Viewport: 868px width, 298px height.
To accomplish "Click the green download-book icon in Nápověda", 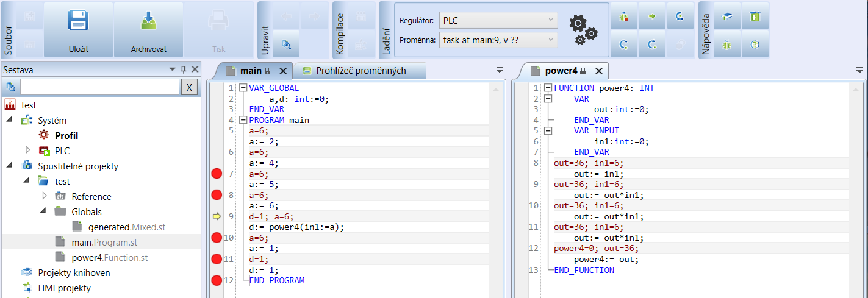I will (755, 16).
